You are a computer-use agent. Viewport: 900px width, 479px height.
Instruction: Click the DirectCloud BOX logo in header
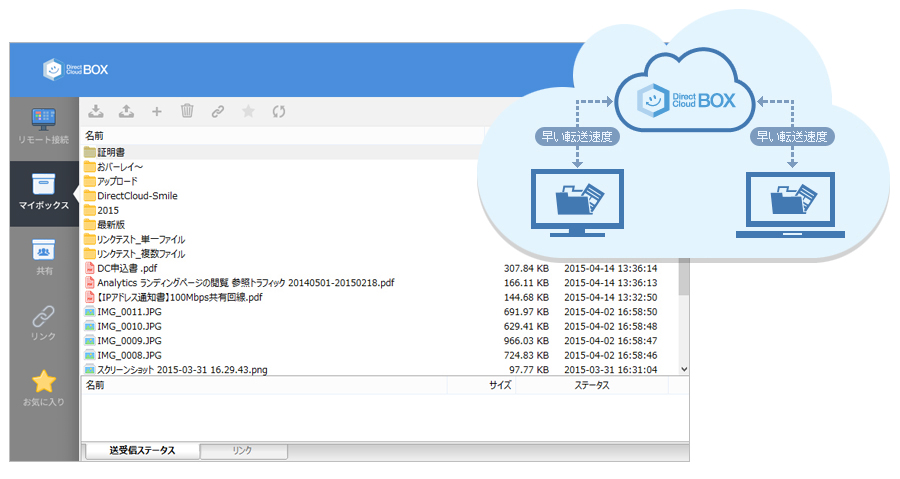point(76,69)
